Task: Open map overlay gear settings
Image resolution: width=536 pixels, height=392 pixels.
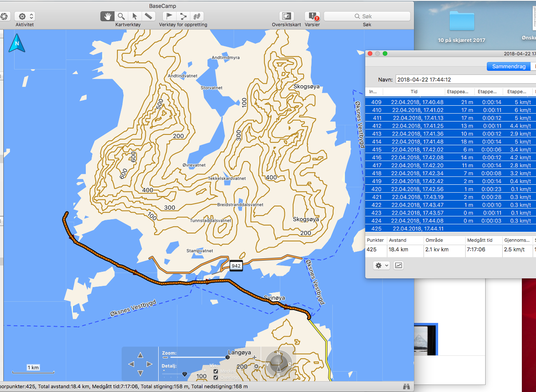Action: point(257,366)
